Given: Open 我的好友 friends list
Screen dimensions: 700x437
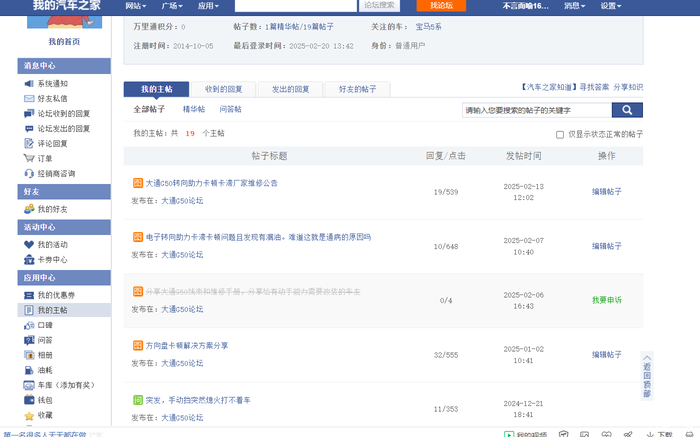Looking at the screenshot, I should point(52,209).
